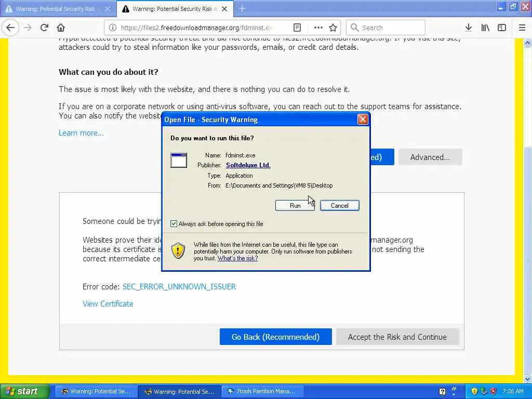Click the dialog text Do you want to run this file?
Screen dimensions: 532x399
pos(212,138)
